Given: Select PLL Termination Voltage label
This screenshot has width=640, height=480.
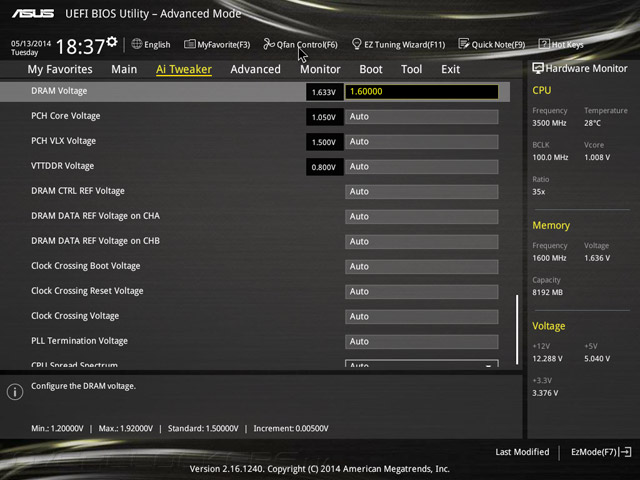Looking at the screenshot, I should tap(80, 341).
